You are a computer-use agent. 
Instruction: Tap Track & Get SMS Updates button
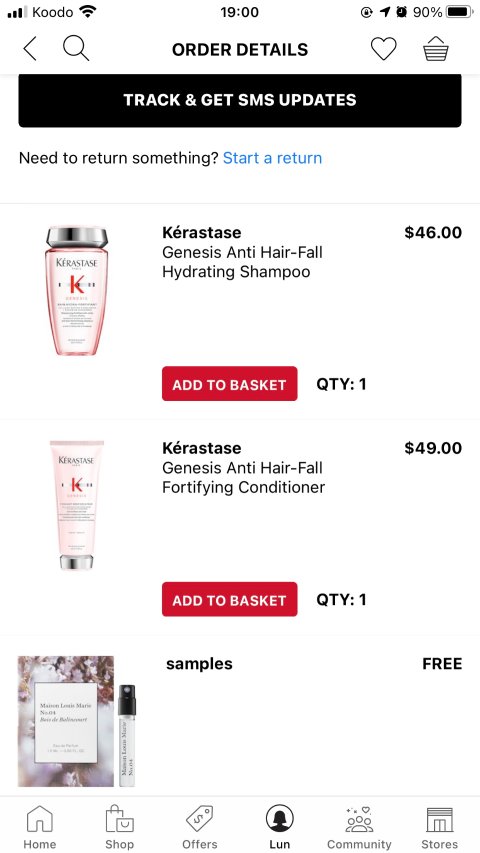pos(240,100)
